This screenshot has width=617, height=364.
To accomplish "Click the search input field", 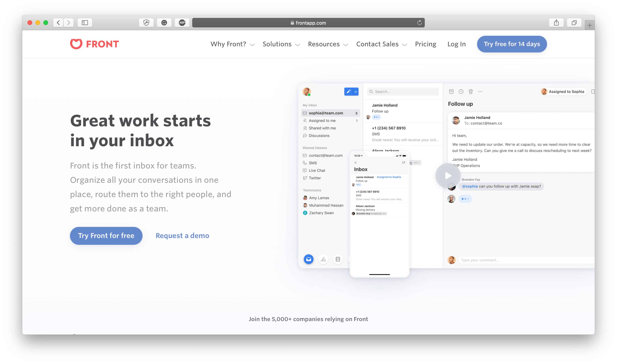I will [x=403, y=91].
